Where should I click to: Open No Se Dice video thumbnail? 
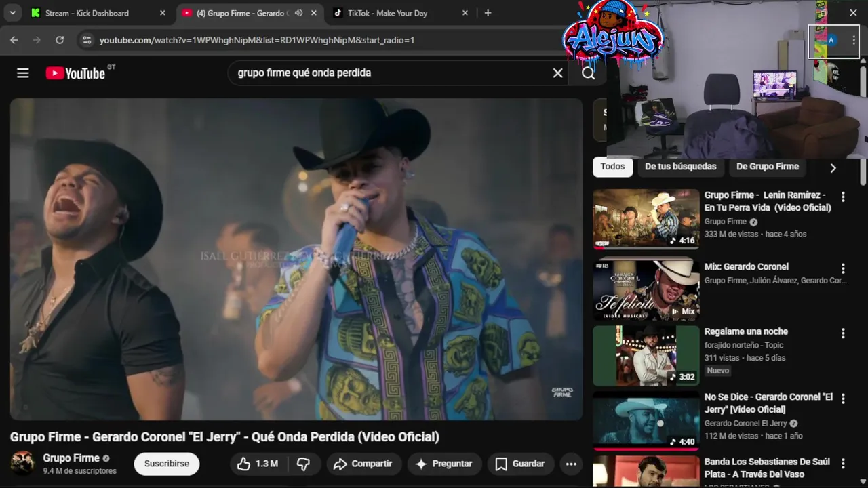(646, 421)
